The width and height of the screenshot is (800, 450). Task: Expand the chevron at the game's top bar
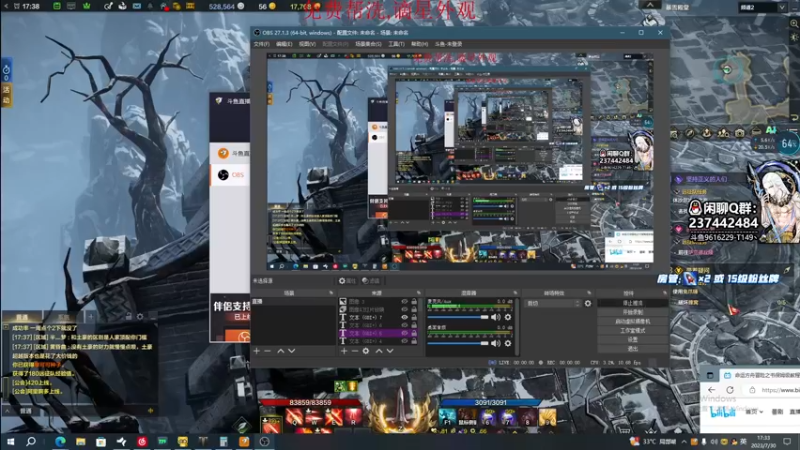tap(650, 5)
